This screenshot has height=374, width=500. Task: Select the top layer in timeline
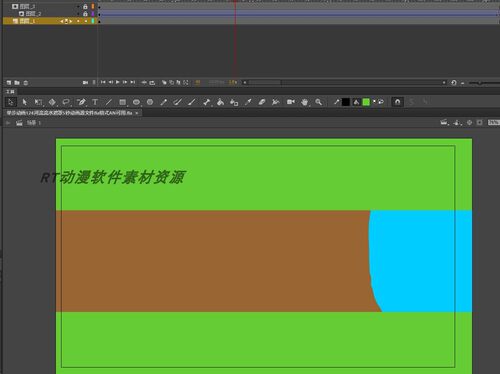[27, 6]
